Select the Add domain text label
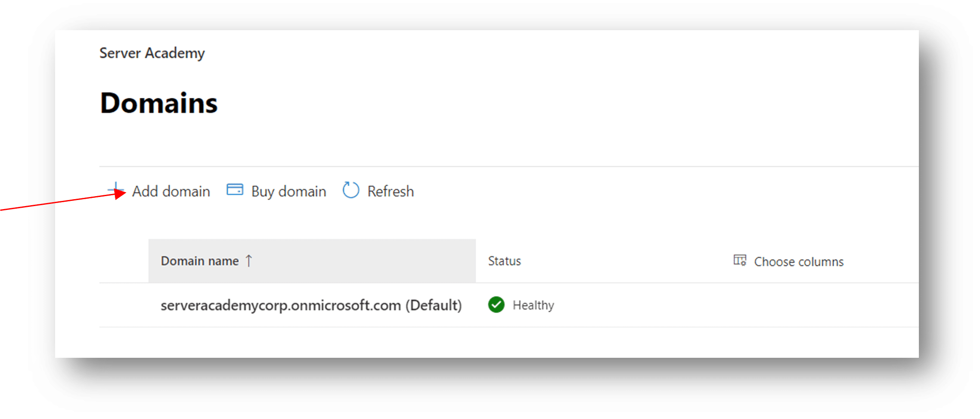 coord(171,191)
